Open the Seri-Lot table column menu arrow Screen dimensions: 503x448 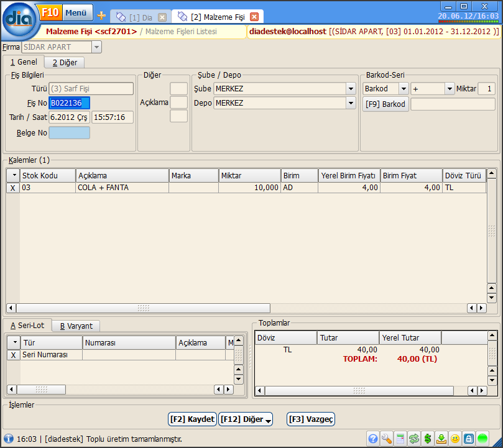(14, 342)
